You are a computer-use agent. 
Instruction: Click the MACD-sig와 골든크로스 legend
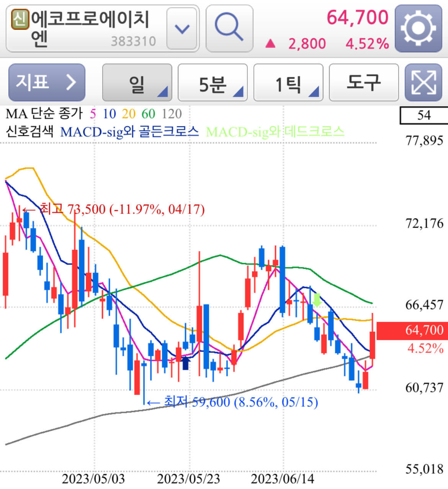point(130,132)
